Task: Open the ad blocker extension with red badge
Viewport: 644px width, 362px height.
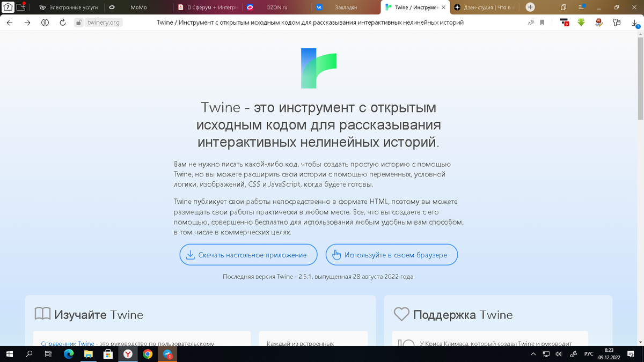Action: 564,23
